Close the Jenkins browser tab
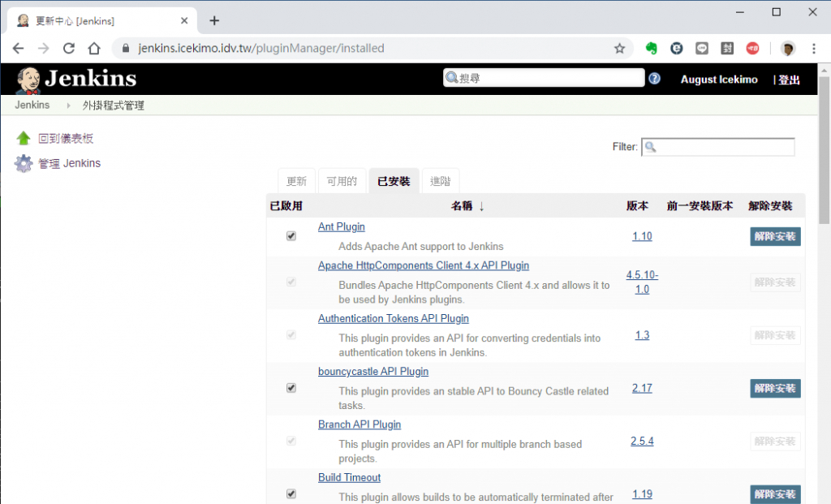This screenshot has height=504, width=831. pyautogui.click(x=184, y=20)
